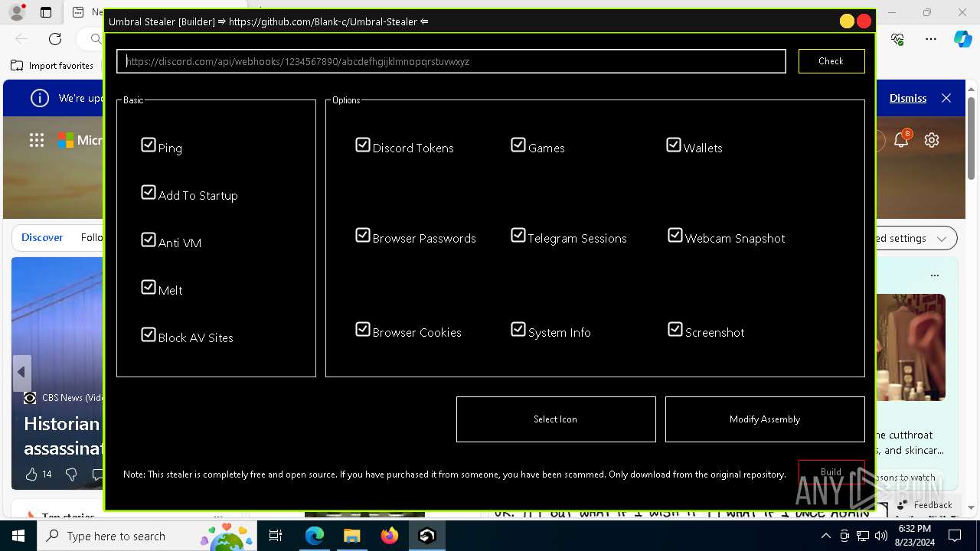Click the dislike thumb on news story

(71, 474)
